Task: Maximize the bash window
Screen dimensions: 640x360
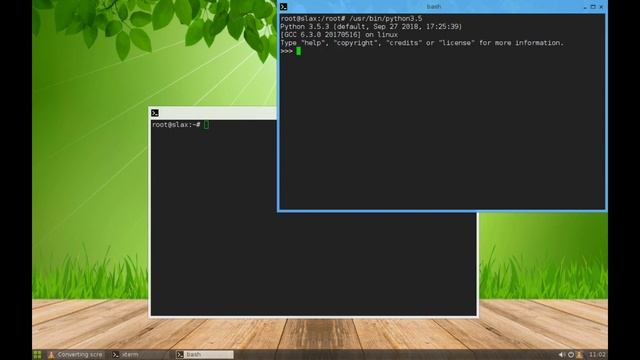Action: point(593,7)
